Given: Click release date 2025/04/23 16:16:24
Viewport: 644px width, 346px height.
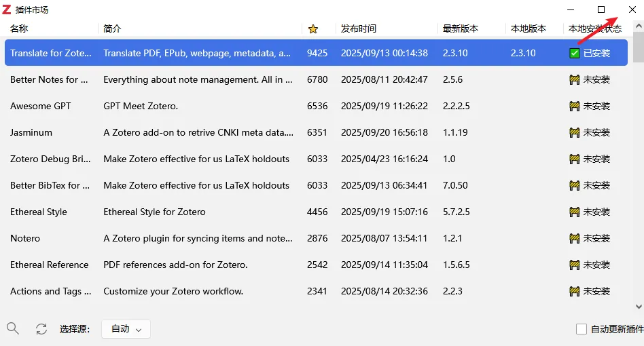Looking at the screenshot, I should point(384,159).
